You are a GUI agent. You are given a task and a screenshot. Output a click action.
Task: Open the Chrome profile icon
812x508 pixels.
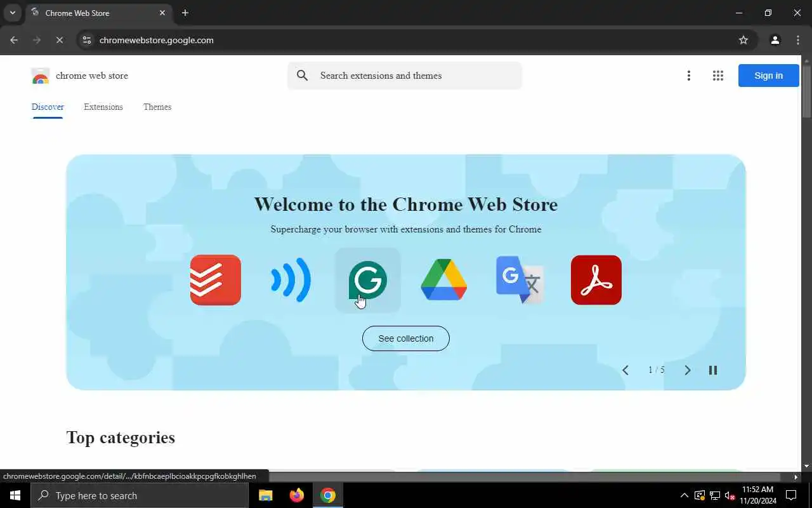click(775, 40)
